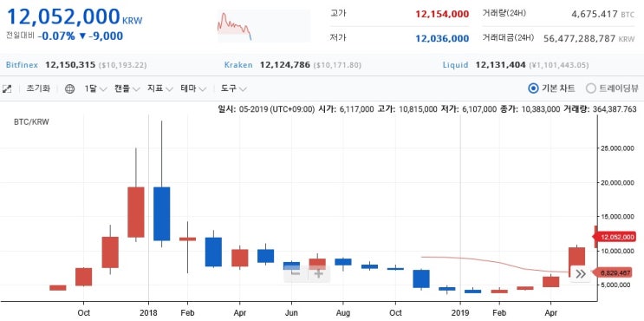Click the Kraken price 12,124,786
Screen dimensions: 644x321
coord(284,65)
